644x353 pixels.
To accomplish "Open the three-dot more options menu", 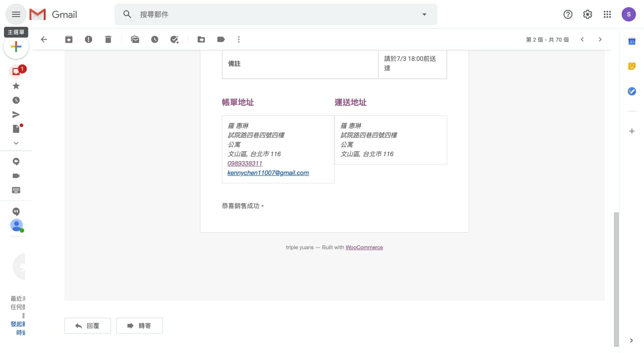I will point(239,39).
